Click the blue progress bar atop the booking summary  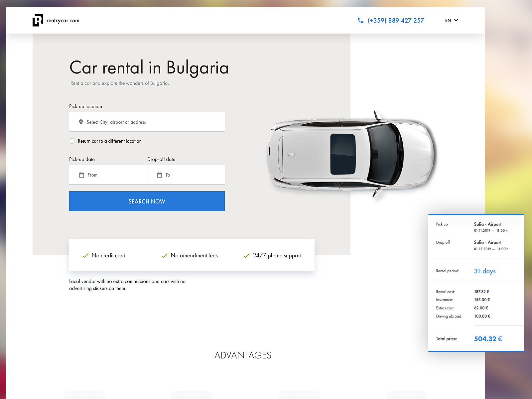coord(476,215)
